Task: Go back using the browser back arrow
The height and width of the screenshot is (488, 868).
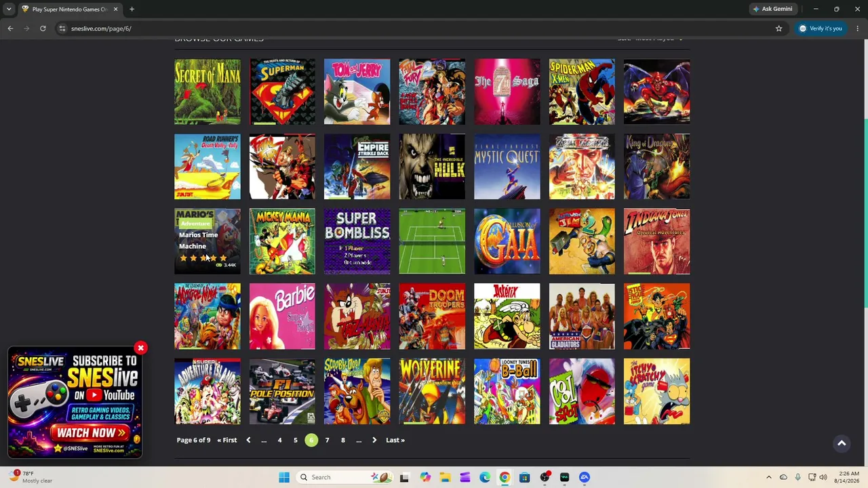Action: coord(10,28)
